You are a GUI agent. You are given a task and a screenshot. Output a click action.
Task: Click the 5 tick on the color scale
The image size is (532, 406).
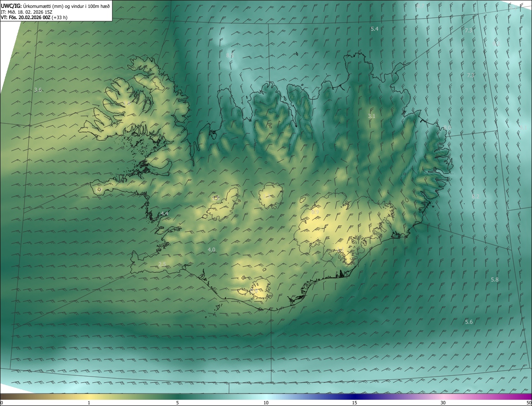pos(177,403)
